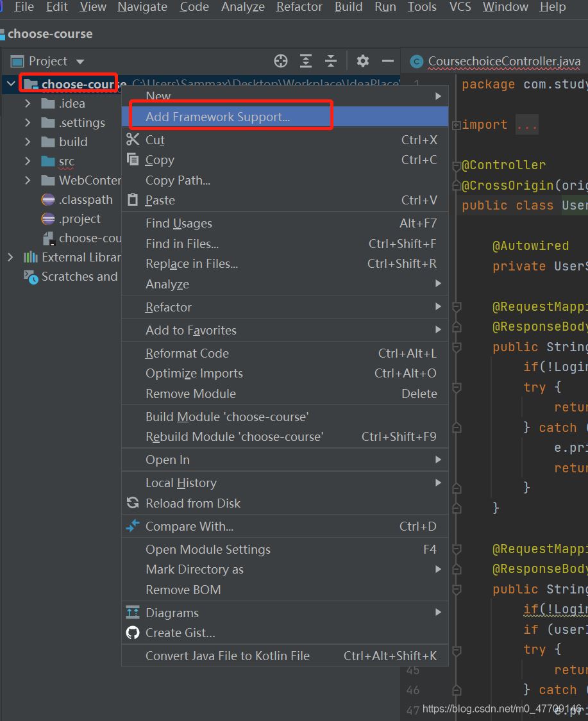The width and height of the screenshot is (588, 721).
Task: Click the Collapse All icon in Project panel
Action: [331, 61]
